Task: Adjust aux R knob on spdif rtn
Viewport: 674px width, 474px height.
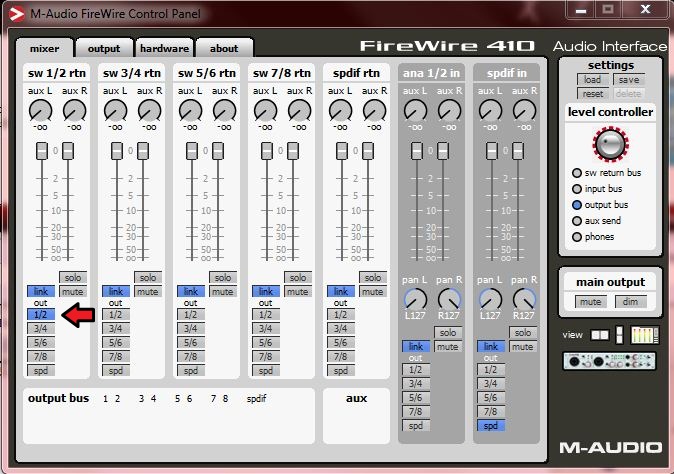Action: click(374, 110)
